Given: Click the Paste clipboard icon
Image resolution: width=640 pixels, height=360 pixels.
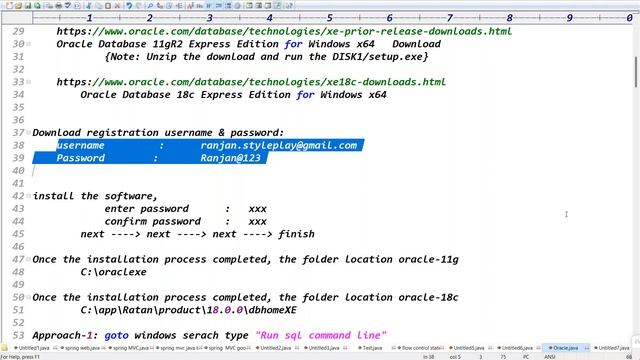Looking at the screenshot, I should click(x=108, y=6).
